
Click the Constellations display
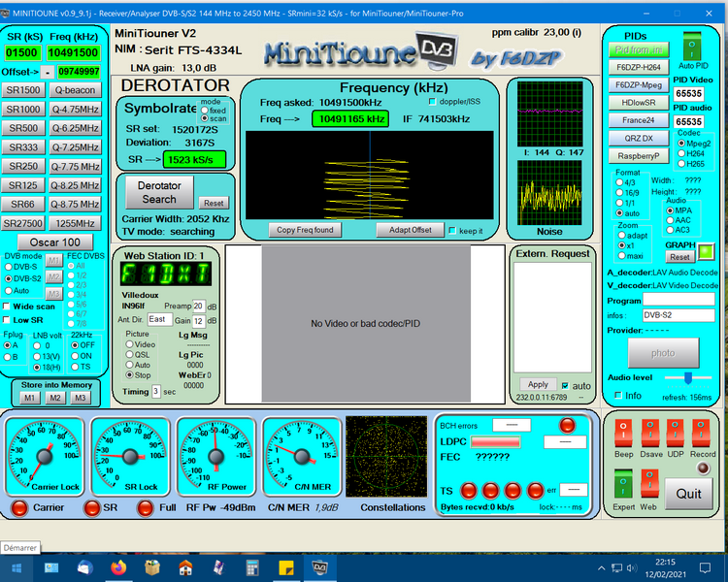[386, 456]
